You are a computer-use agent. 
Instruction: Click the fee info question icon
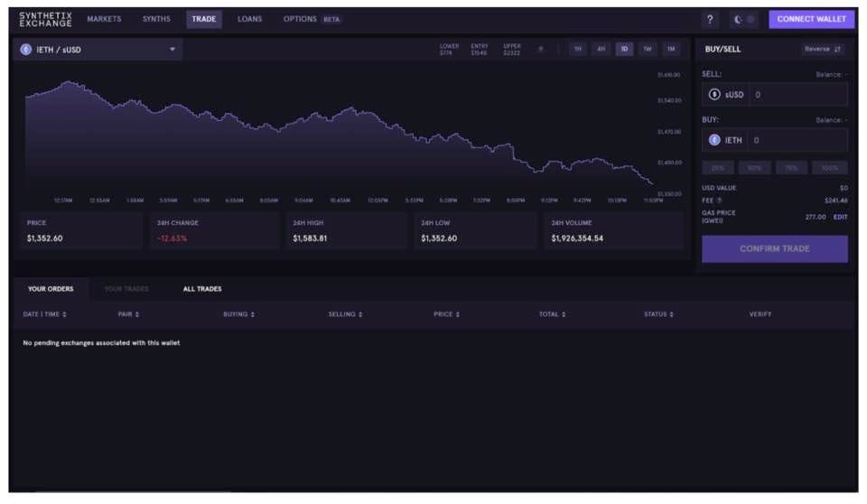pyautogui.click(x=720, y=201)
